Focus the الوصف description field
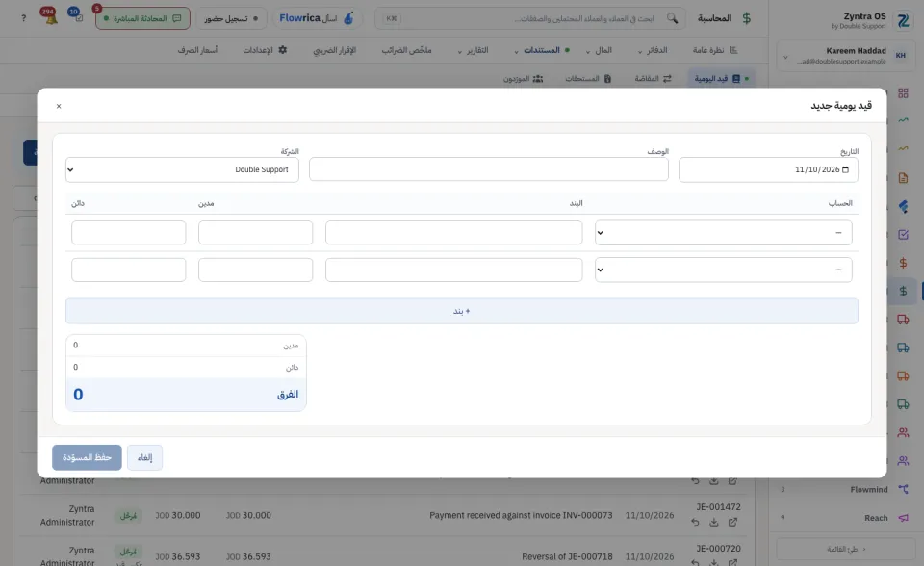Viewport: 924px width, 566px height. click(x=489, y=169)
